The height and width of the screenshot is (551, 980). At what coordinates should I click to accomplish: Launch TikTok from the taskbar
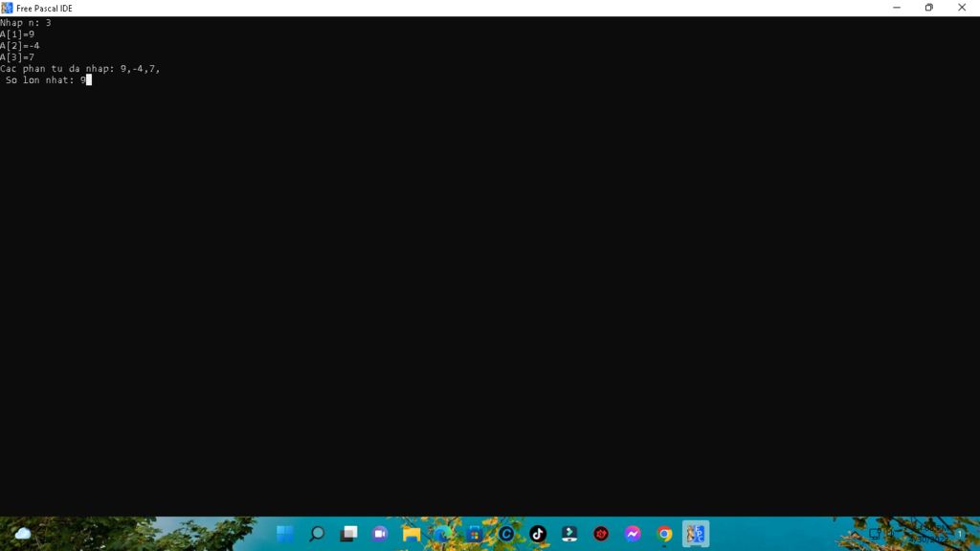(538, 534)
